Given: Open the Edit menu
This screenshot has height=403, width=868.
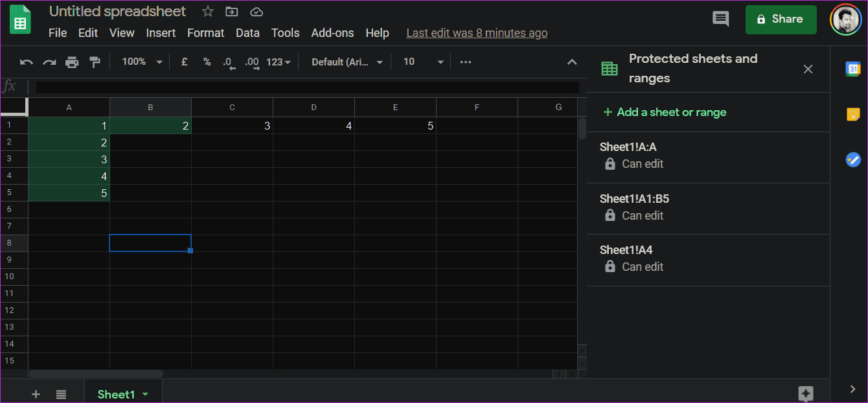Looking at the screenshot, I should (88, 32).
